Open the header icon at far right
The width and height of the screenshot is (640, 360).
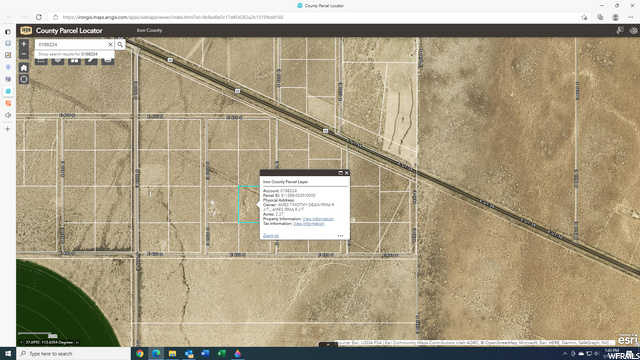pyautogui.click(x=633, y=30)
